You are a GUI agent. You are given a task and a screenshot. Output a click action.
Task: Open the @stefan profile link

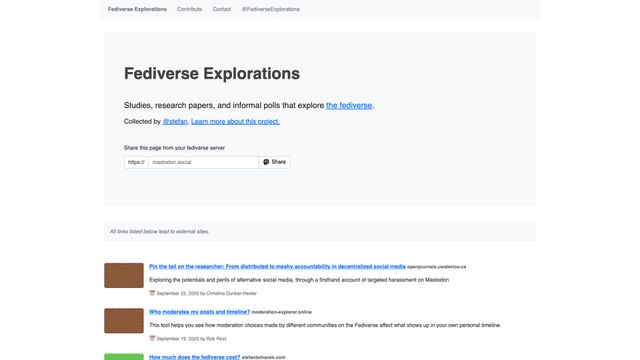pyautogui.click(x=175, y=122)
